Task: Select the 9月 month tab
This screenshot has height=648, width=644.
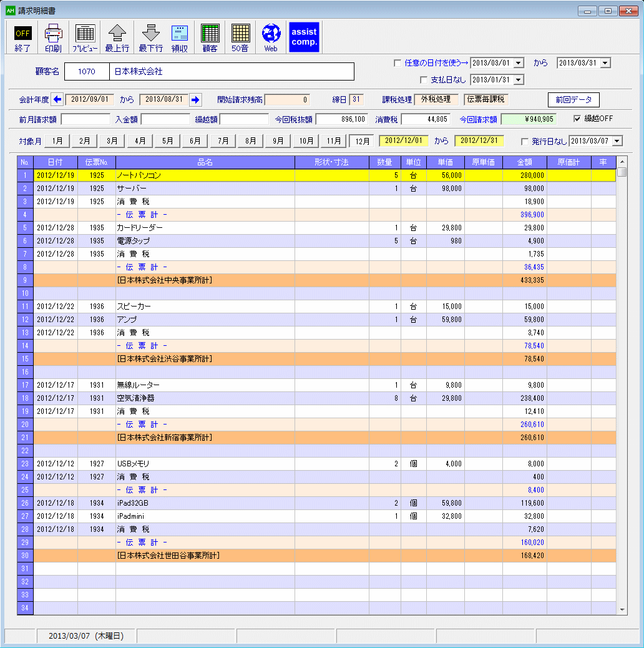Action: click(x=278, y=141)
